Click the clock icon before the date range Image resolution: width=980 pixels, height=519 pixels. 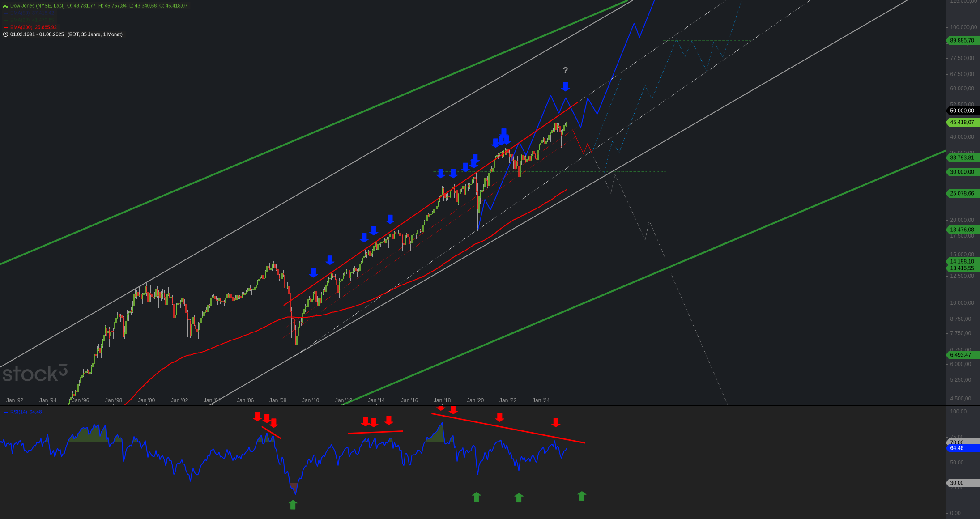(5, 34)
